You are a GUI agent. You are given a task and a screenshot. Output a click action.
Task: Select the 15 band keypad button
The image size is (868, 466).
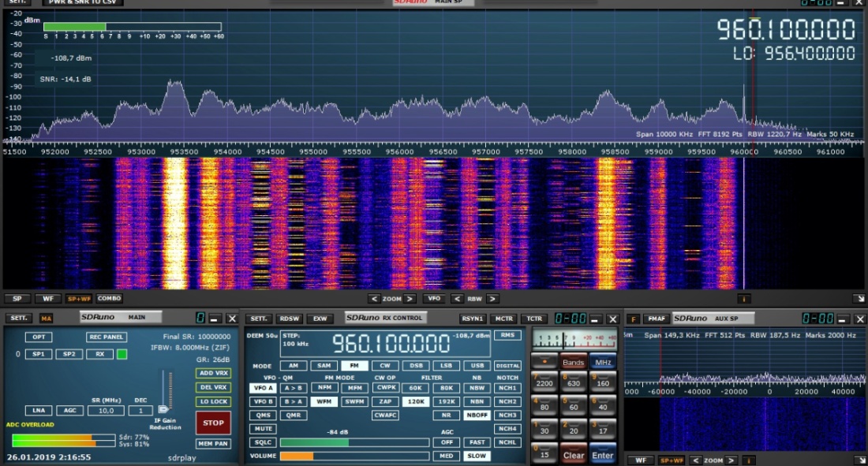544,453
